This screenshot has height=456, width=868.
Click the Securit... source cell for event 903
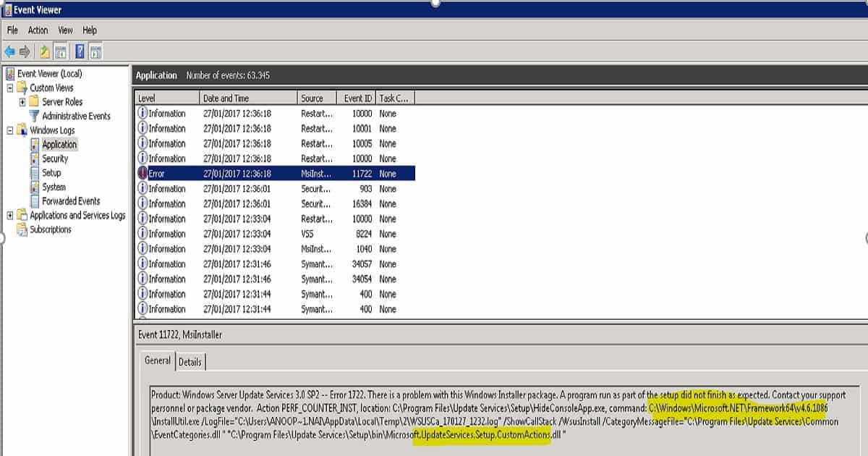pos(317,189)
